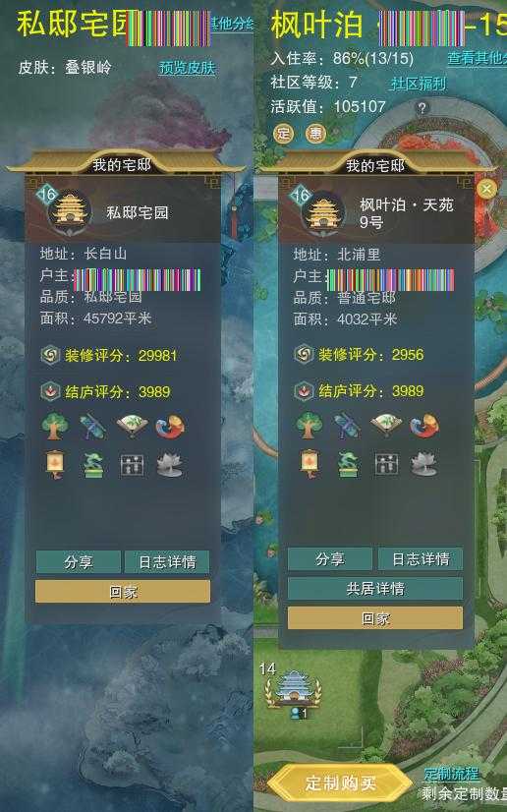Open 共居详情 cohabitation details
Image resolution: width=507 pixels, height=812 pixels.
click(x=375, y=589)
